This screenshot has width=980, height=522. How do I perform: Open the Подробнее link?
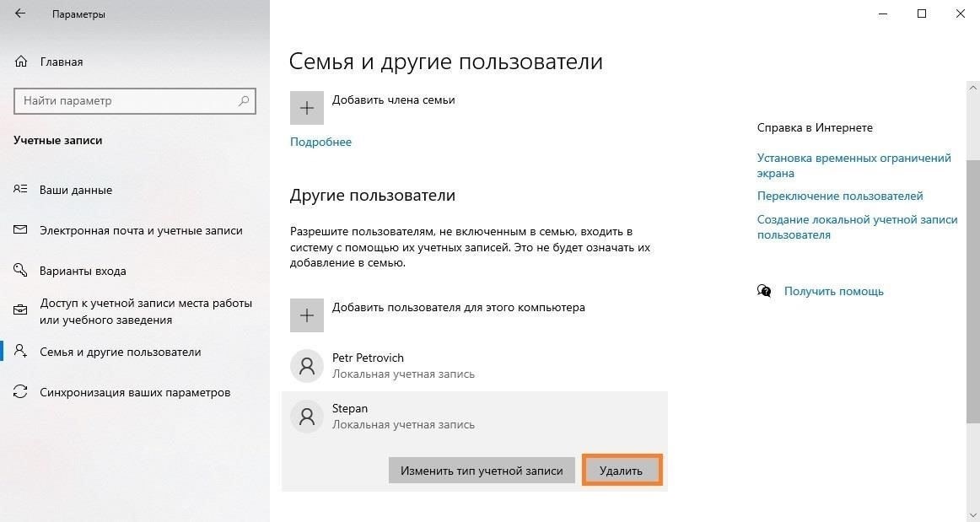tap(320, 142)
